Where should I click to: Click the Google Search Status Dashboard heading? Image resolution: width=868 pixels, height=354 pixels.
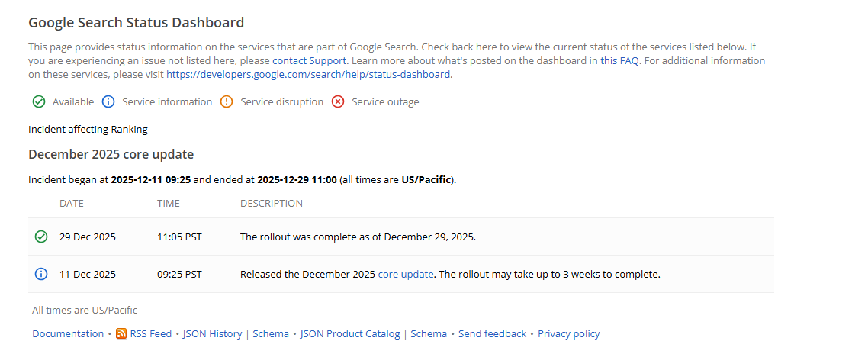(136, 23)
